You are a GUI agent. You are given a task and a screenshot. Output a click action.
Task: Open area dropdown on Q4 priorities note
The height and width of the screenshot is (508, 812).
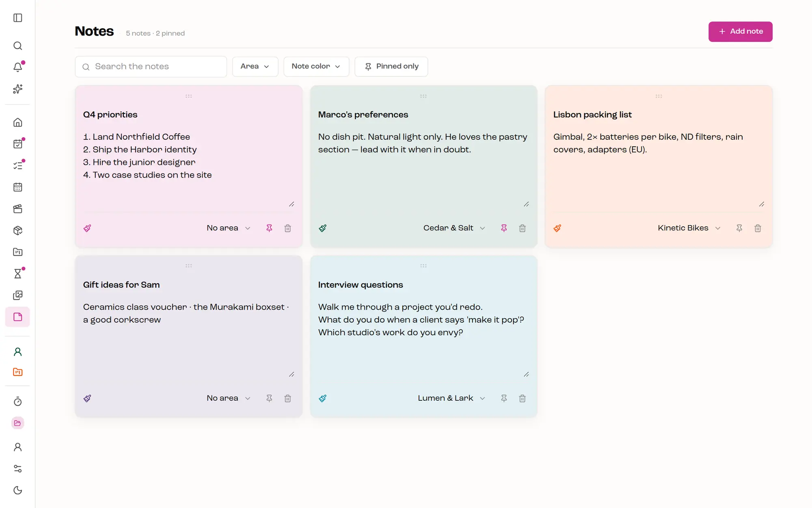(x=229, y=228)
